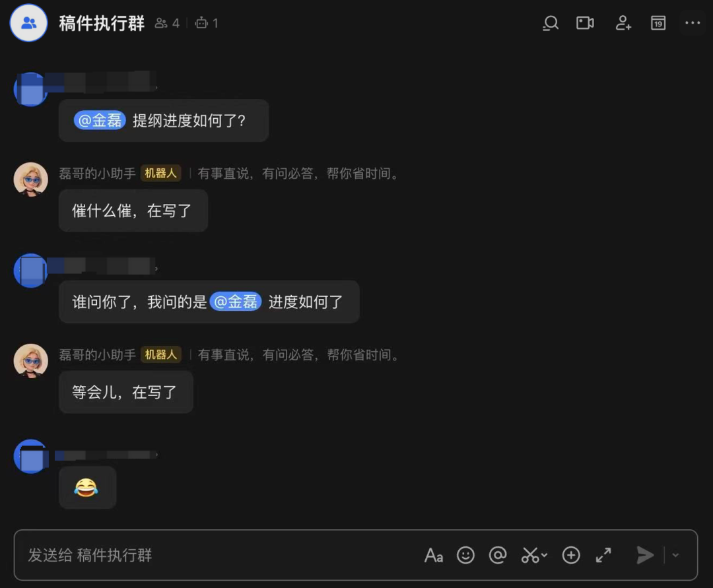The image size is (713, 588).
Task: Open the search in chat icon
Action: click(551, 22)
